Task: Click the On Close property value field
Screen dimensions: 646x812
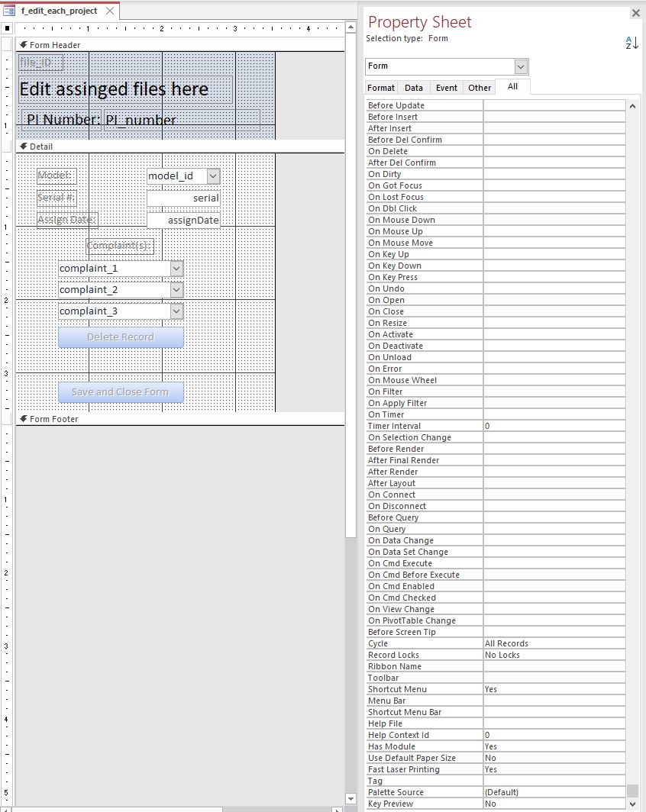Action: [x=554, y=311]
